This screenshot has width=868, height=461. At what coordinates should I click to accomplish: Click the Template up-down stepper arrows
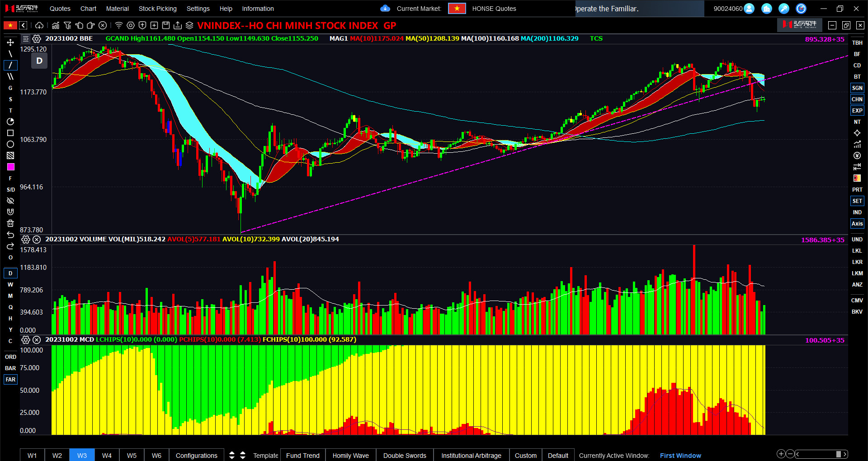tap(237, 455)
